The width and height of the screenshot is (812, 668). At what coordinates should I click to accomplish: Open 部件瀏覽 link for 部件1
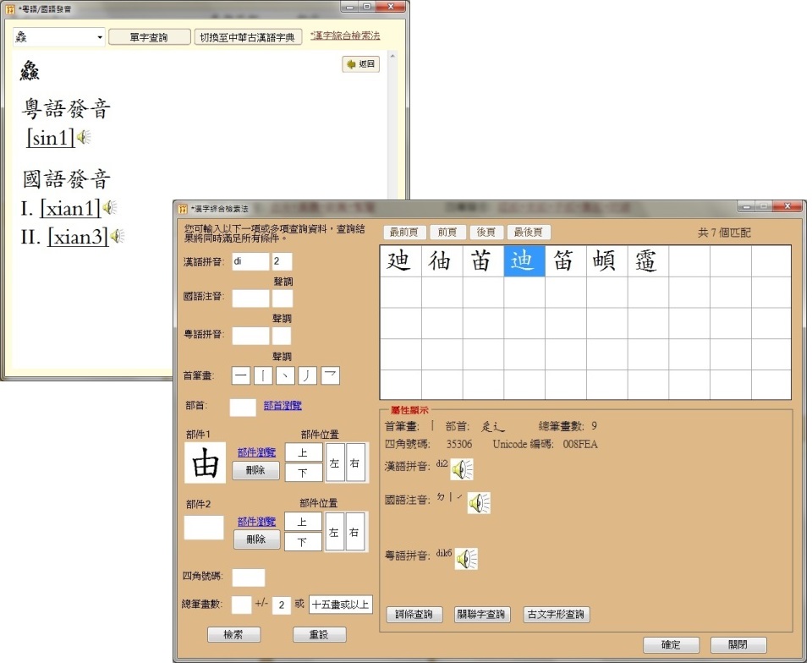pyautogui.click(x=256, y=452)
